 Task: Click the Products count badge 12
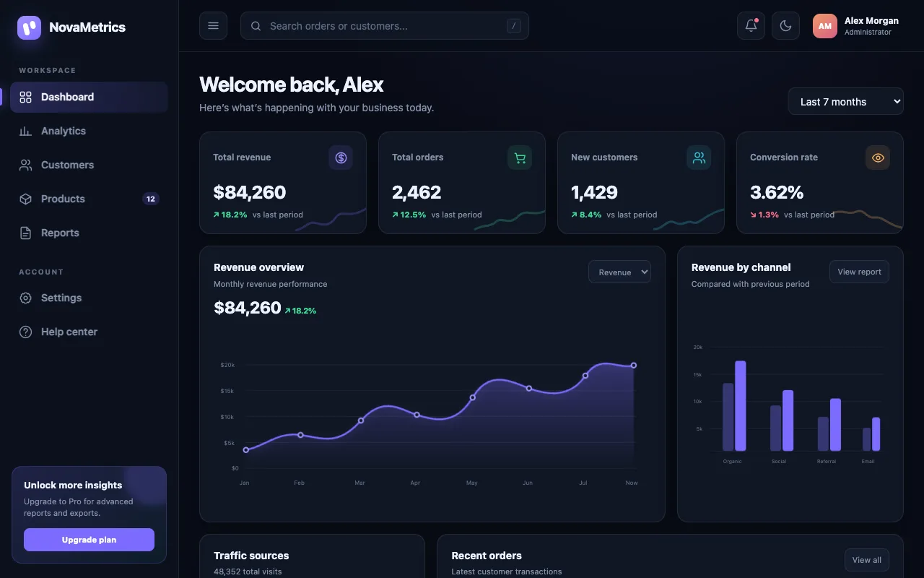pyautogui.click(x=150, y=199)
